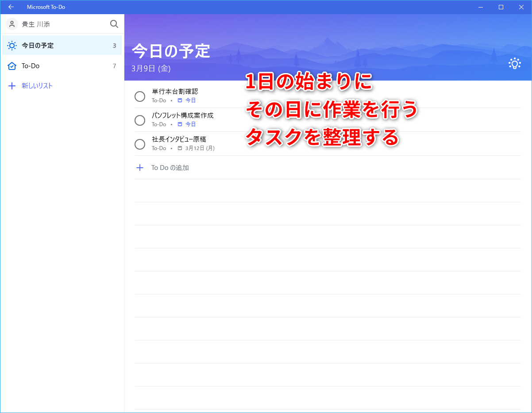This screenshot has height=413, width=532.
Task: Click the date 3月9日 (金) in header
Action: pos(151,69)
